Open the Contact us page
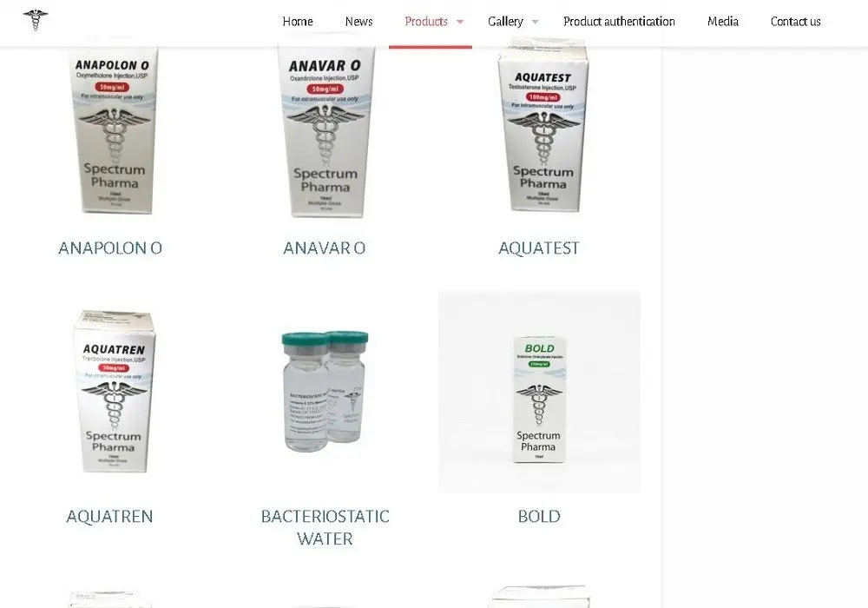This screenshot has height=608, width=868. click(795, 22)
